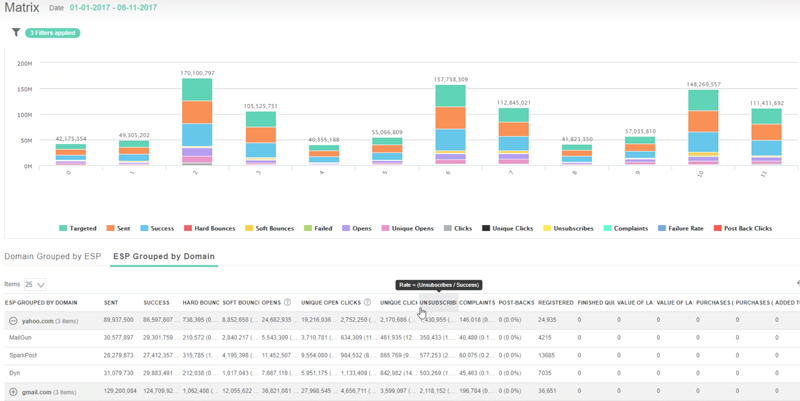This screenshot has height=401, width=800.
Task: Select the MailGun row name
Action: (20, 338)
